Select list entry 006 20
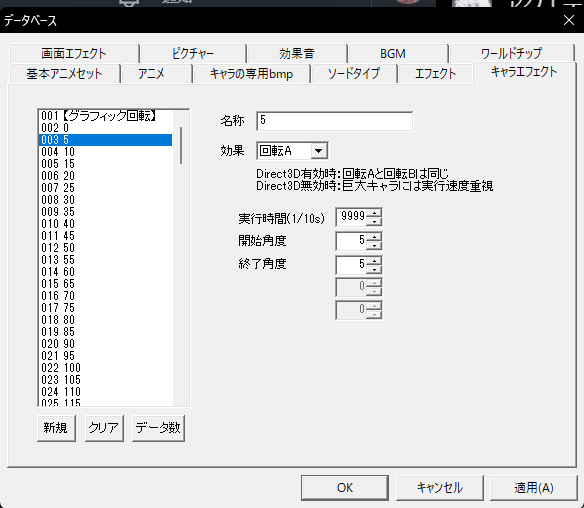Image resolution: width=584 pixels, height=508 pixels. coord(105,175)
